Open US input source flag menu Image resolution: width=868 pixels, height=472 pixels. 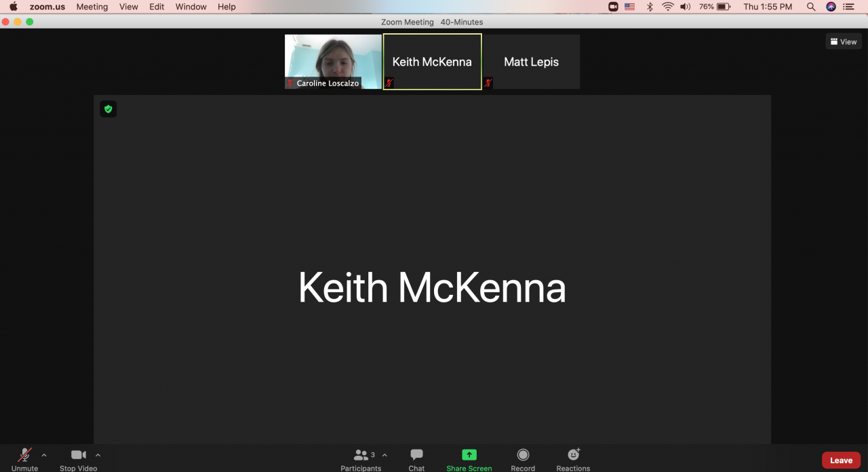(630, 7)
